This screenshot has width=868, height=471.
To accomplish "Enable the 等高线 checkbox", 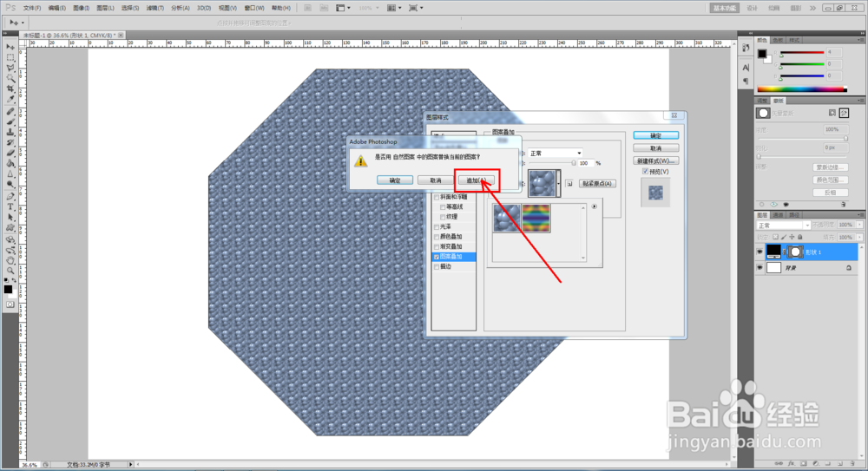I will 443,207.
